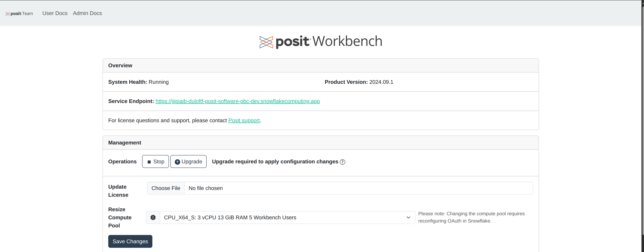Open User Docs in the navbar
Image resolution: width=644 pixels, height=252 pixels.
[55, 13]
